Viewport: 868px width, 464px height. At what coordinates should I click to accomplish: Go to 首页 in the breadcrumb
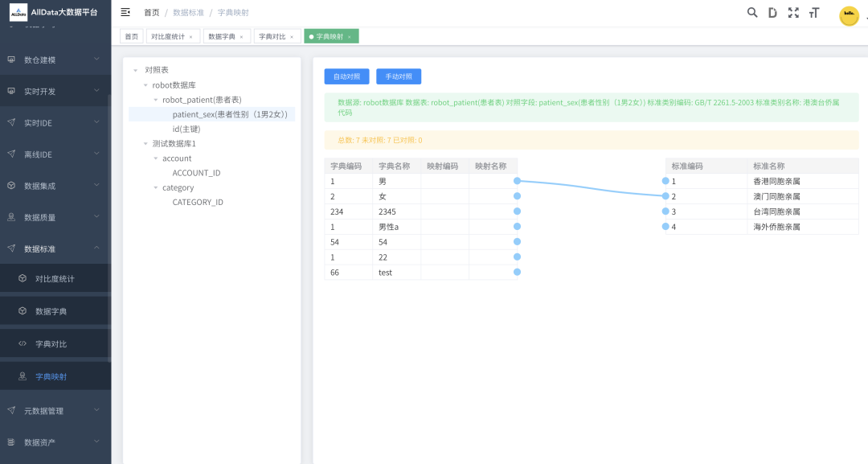[x=151, y=13]
